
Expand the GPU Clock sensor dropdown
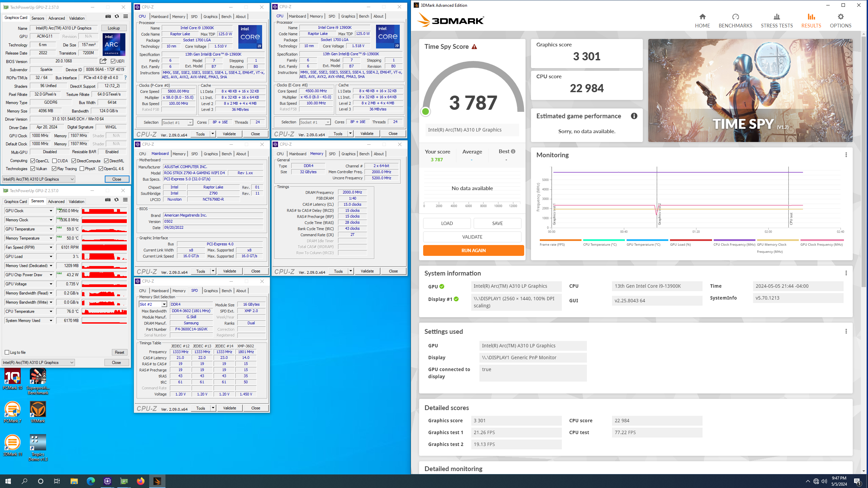pyautogui.click(x=51, y=211)
